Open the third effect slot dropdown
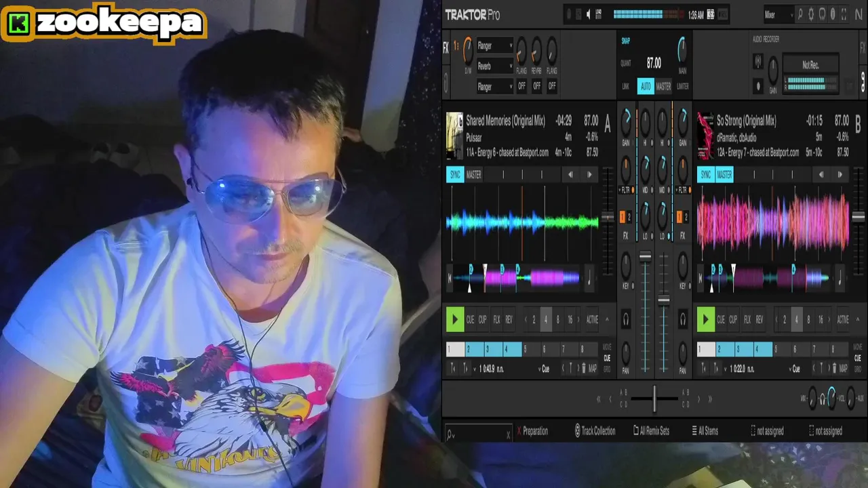Image resolution: width=868 pixels, height=488 pixels. point(494,87)
